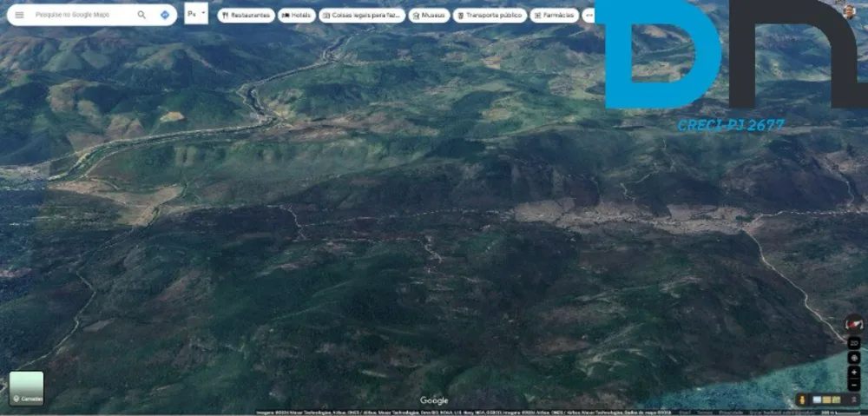Screen dimensions: 868x416
Task: Select the Museus category chip
Action: point(429,16)
